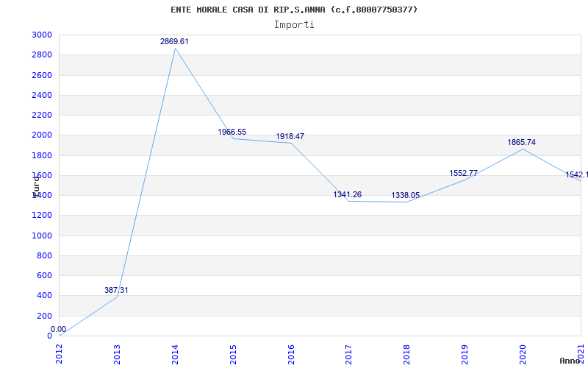Image resolution: width=588 pixels, height=368 pixels.
Task: Click the 2600 y-axis tick label
Action: click(42, 75)
